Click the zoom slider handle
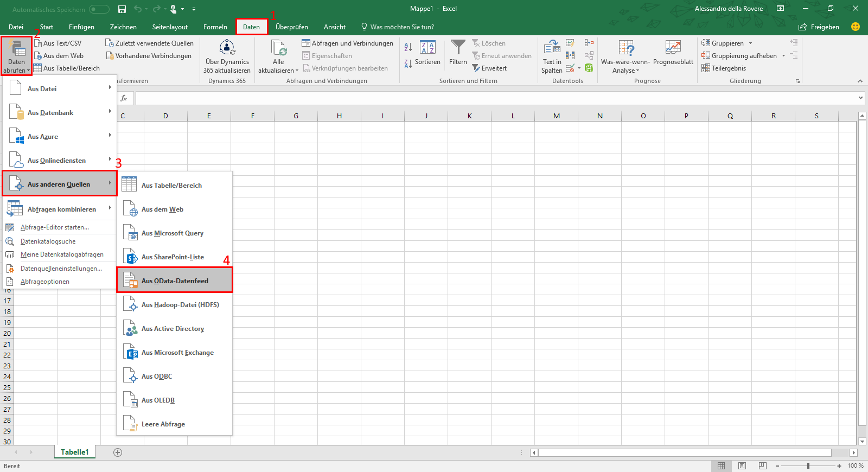 tap(808, 466)
